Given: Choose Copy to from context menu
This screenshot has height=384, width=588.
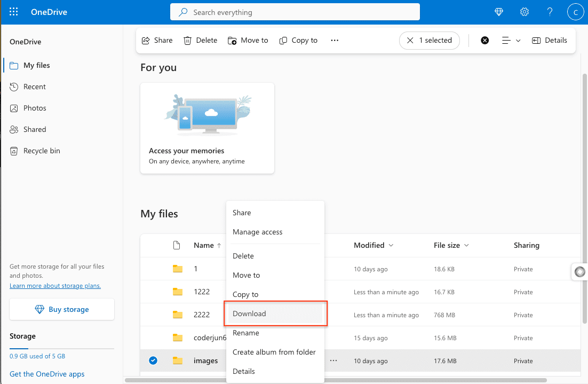Looking at the screenshot, I should pyautogui.click(x=275, y=294).
